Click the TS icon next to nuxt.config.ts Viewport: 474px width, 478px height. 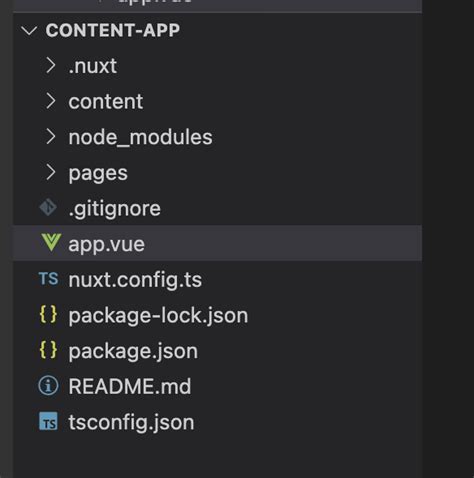(49, 279)
